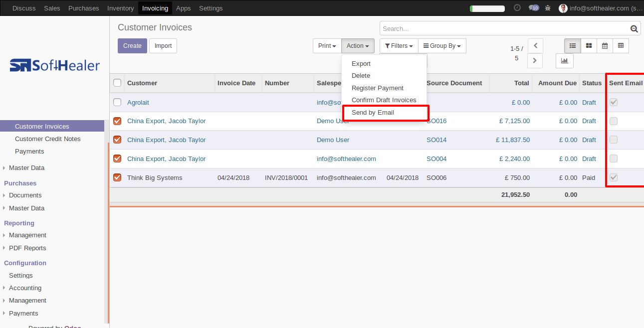Screen dimensions: 644x328
Task: Switch to graph view
Action: tap(565, 60)
